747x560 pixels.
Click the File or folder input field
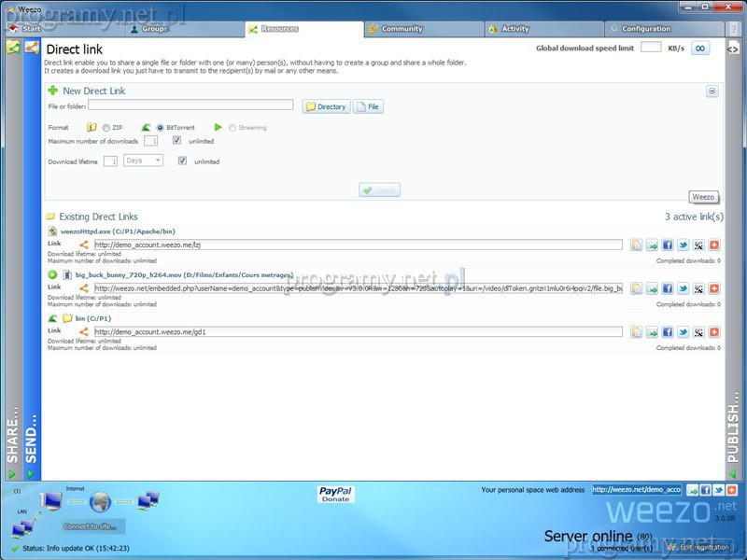[190, 105]
